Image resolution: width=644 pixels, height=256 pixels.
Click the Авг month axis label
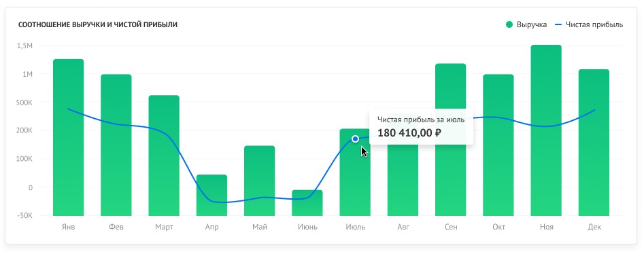tap(403, 227)
